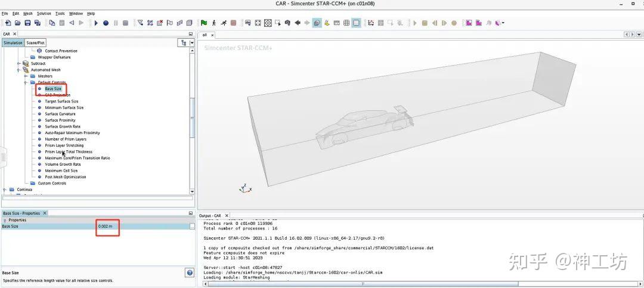This screenshot has width=644, height=288.
Task: Click the Reset View crossed-box icon
Action: click(268, 23)
